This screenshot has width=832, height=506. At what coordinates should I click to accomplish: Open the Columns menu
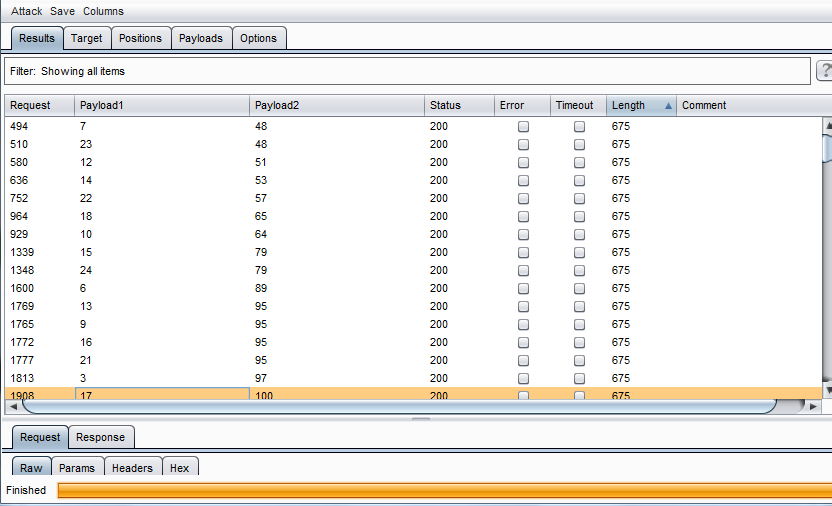click(x=103, y=11)
